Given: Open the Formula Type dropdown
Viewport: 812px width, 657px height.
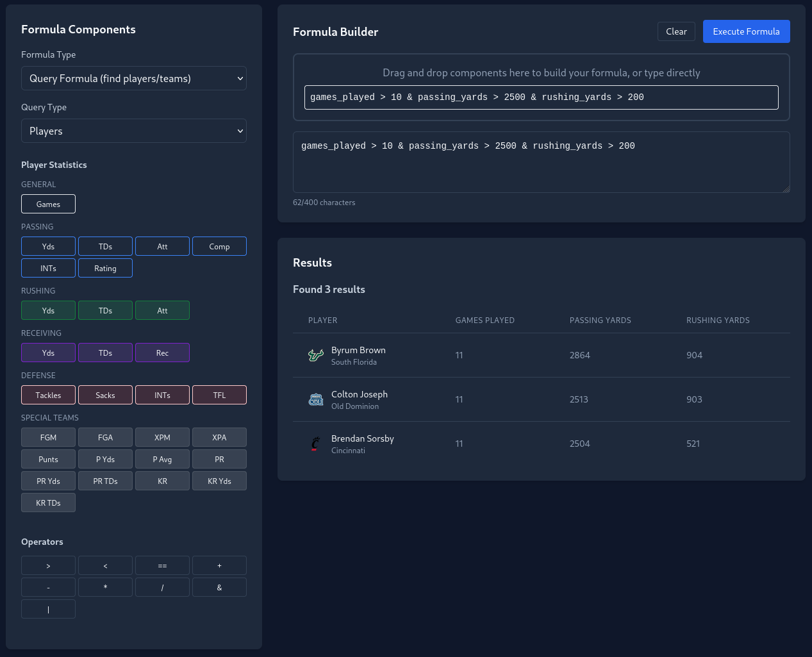Looking at the screenshot, I should (x=134, y=78).
